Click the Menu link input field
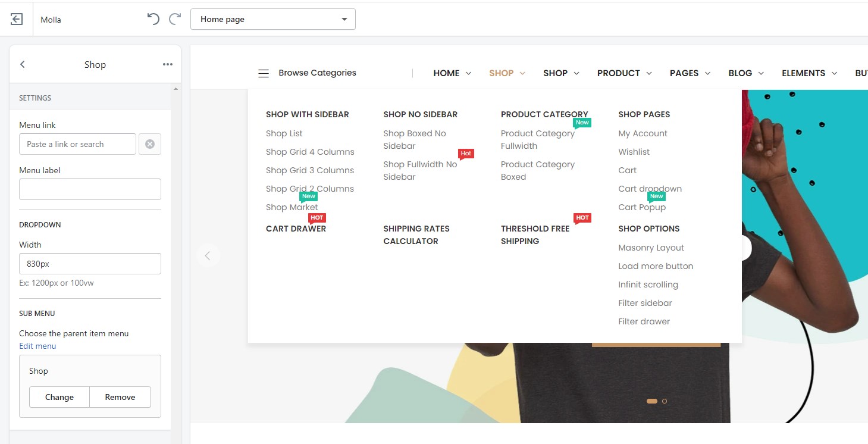Viewport: 868px width, 444px height. point(77,144)
